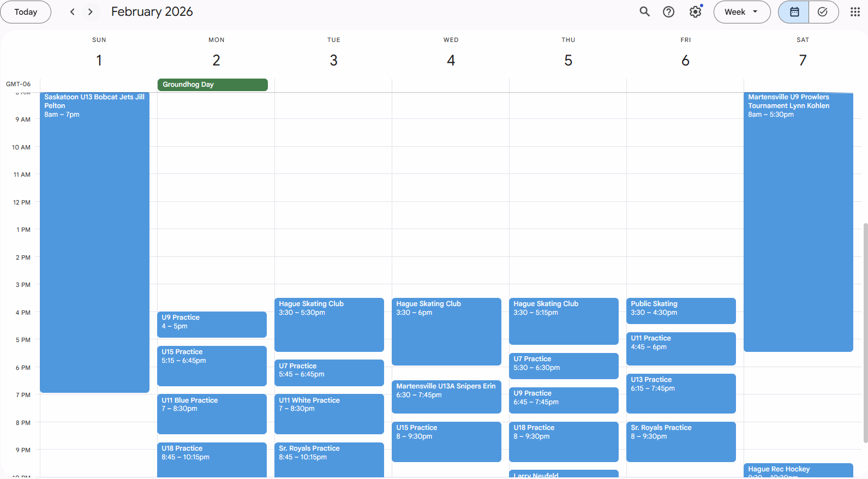Viewport: 868px width, 479px height.
Task: Select Monday 2 date header
Action: 216,60
